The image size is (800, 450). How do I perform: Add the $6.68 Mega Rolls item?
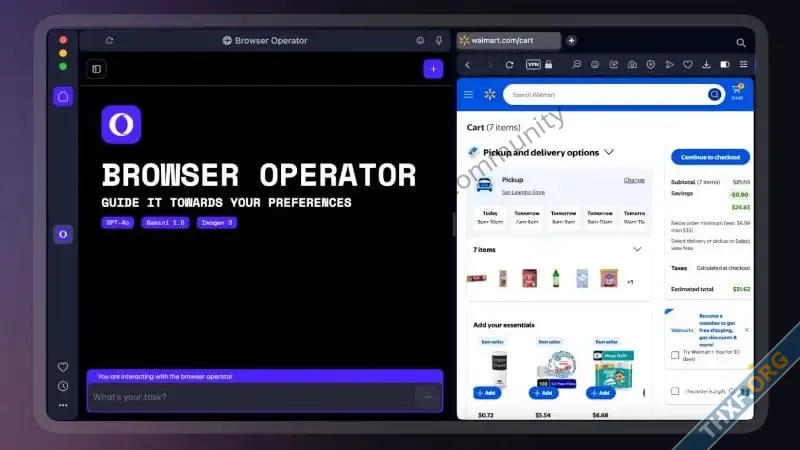pyautogui.click(x=601, y=393)
